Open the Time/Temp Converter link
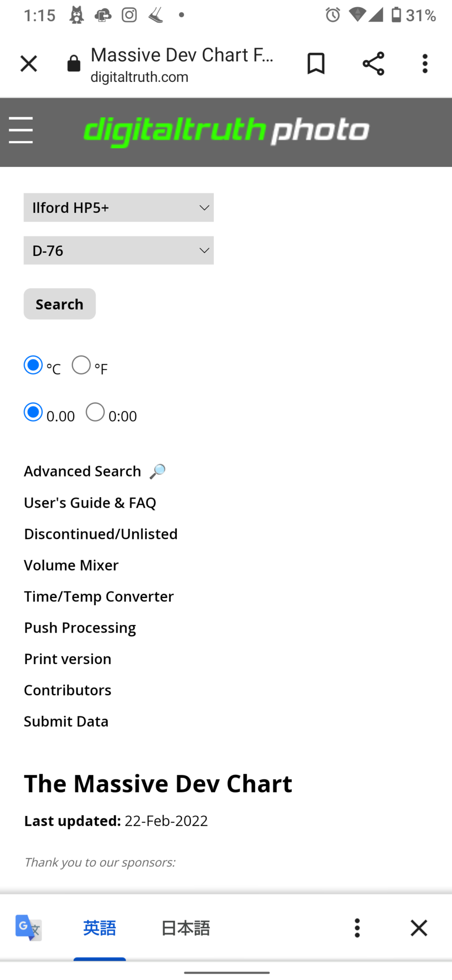Image resolution: width=452 pixels, height=980 pixels. (x=99, y=597)
